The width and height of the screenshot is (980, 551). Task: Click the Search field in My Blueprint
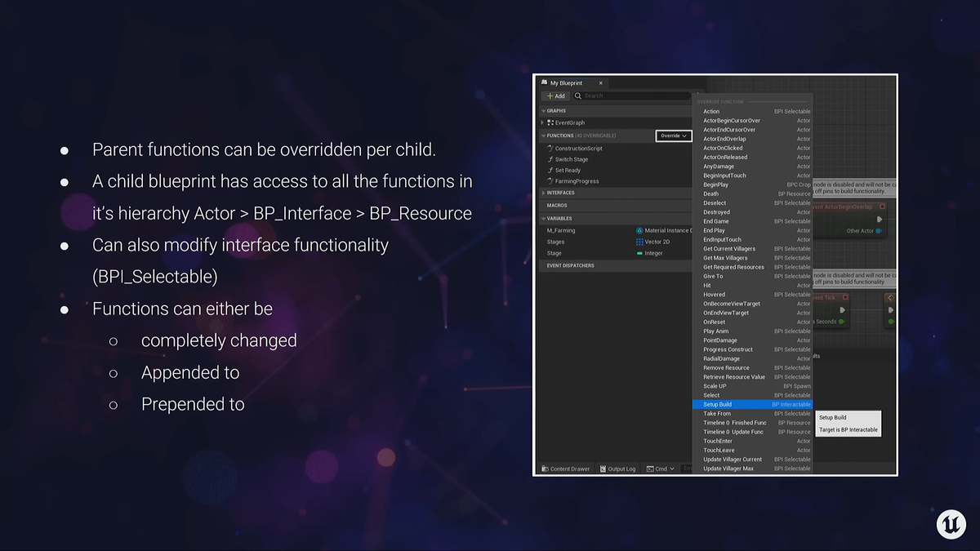pos(630,96)
